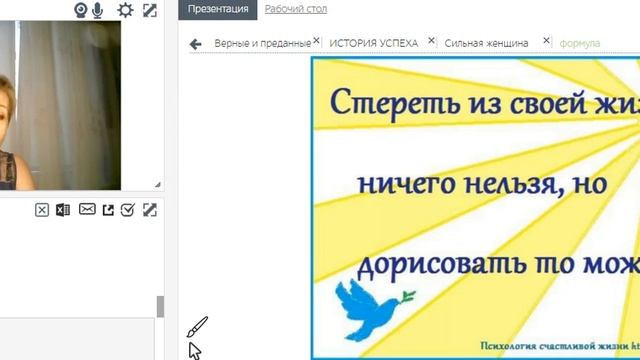Mute the microphone icon
640x360 pixels.
(98, 11)
